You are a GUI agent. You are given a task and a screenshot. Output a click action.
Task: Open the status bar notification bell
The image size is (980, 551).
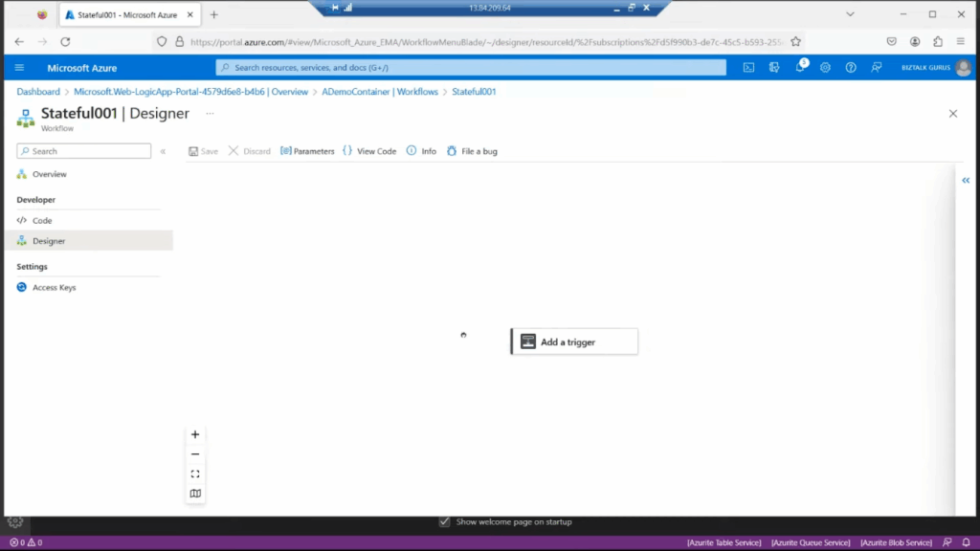click(x=967, y=542)
